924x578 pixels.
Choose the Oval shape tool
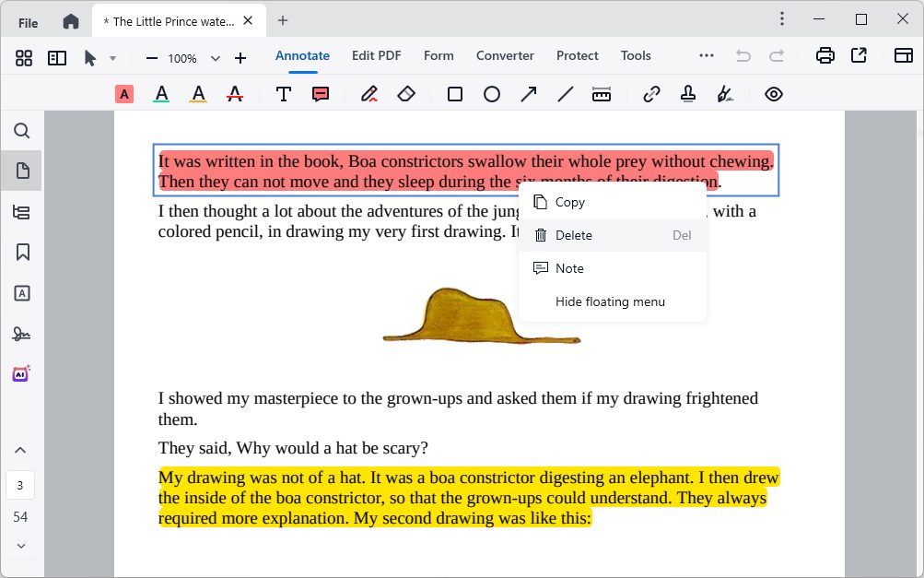[491, 93]
